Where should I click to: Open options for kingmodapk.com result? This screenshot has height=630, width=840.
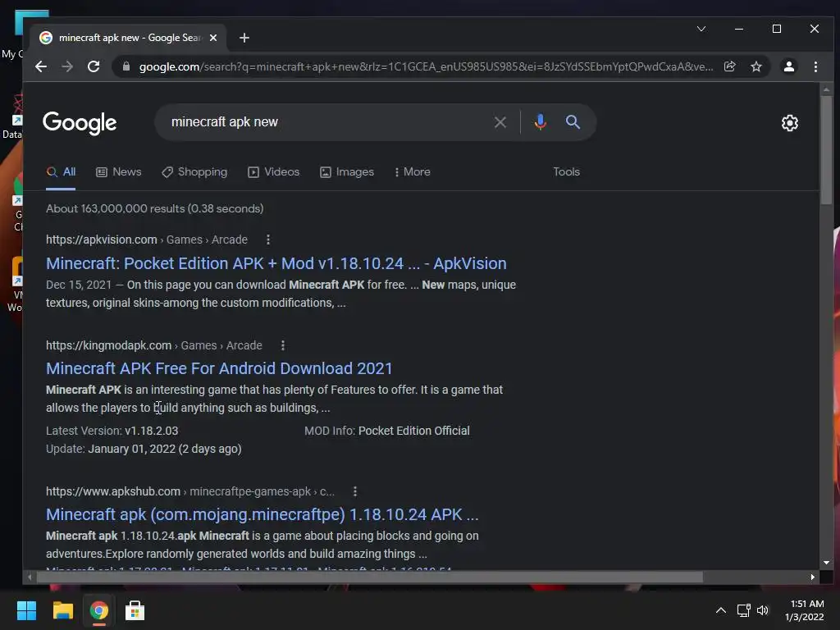[283, 345]
